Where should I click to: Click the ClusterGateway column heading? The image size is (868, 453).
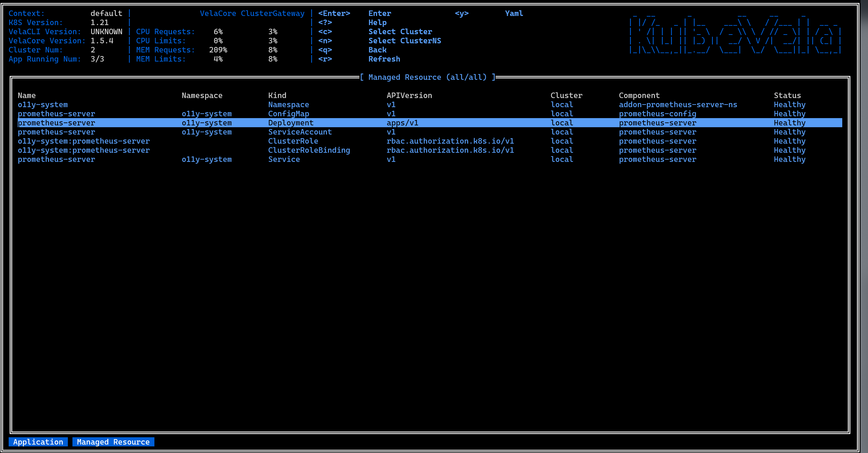(x=273, y=13)
